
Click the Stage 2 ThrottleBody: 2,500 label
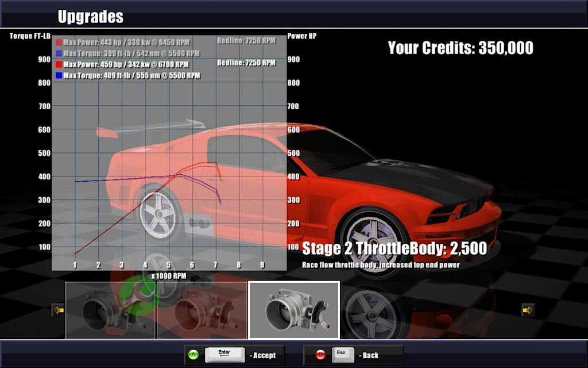coord(394,248)
